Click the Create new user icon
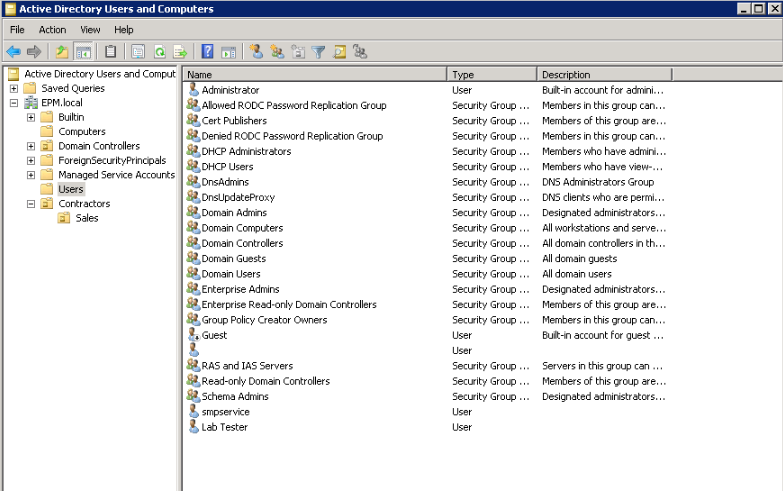Viewport: 783px width, 492px height. 256,51
